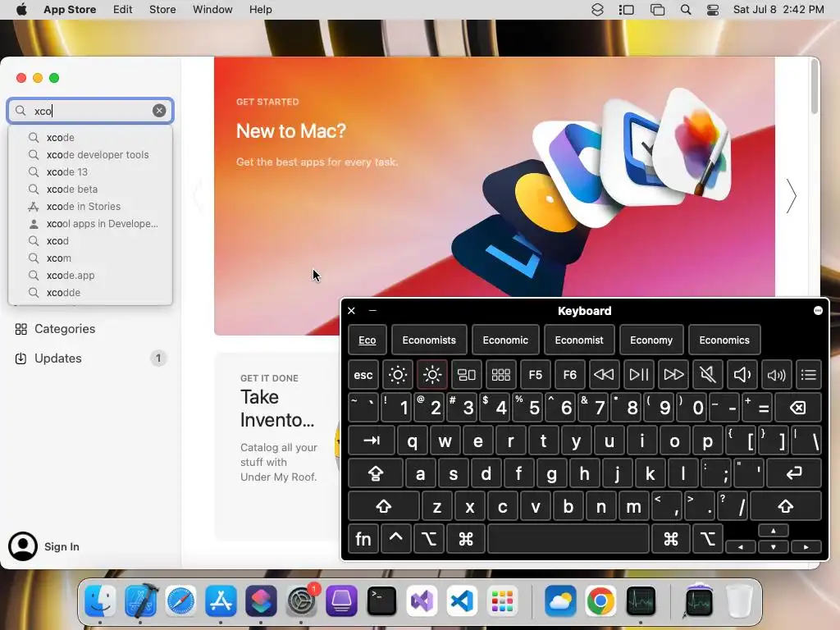Toggle the fn key
The width and height of the screenshot is (840, 630).
[363, 539]
